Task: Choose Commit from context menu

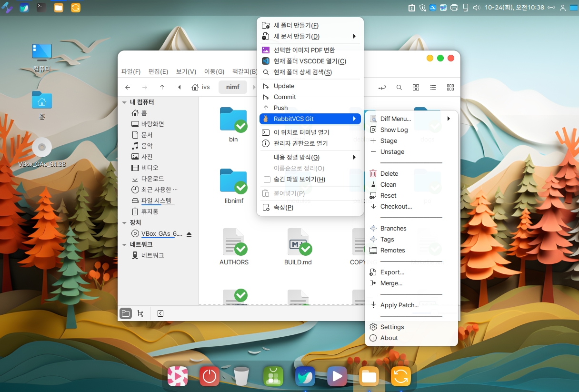Action: point(285,97)
